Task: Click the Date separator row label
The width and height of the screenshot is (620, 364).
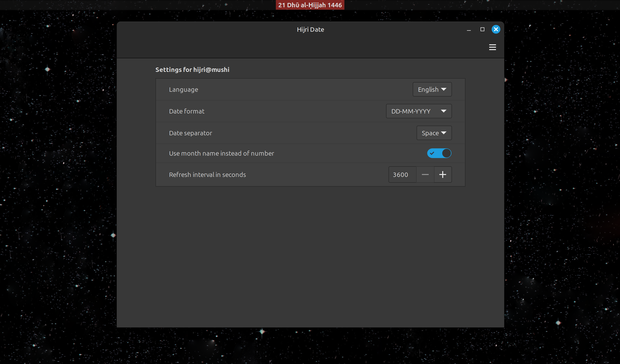Action: [190, 133]
